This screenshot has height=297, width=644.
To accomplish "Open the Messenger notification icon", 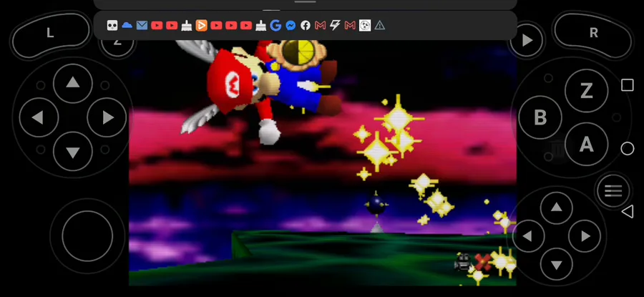I will 291,26.
